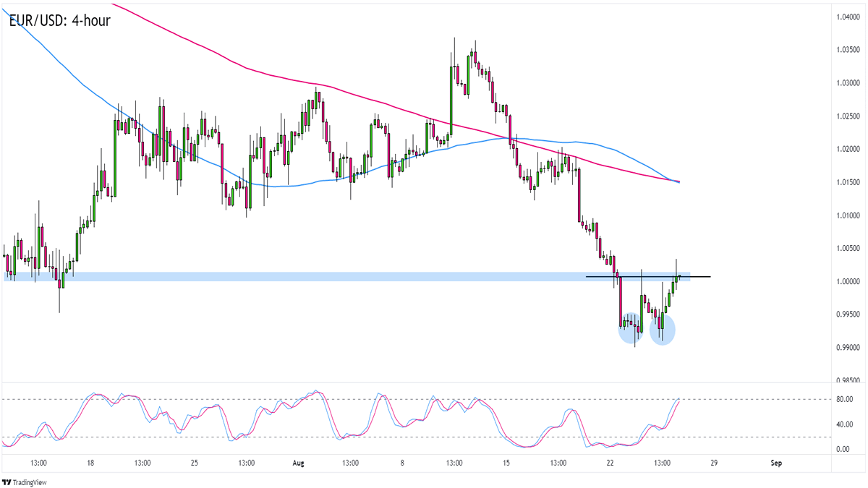Select the 1.00500 price axis label

[848, 248]
